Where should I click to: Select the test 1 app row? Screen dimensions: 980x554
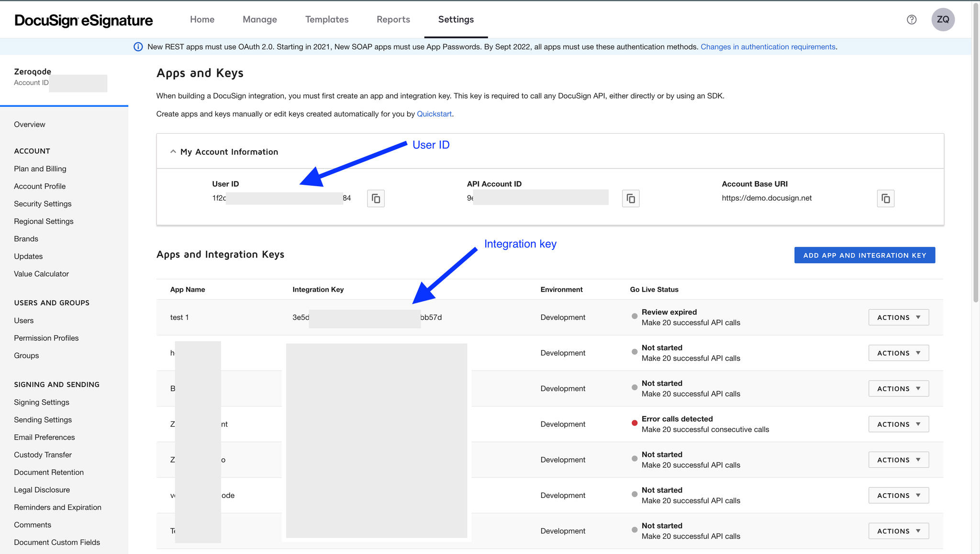pos(179,317)
